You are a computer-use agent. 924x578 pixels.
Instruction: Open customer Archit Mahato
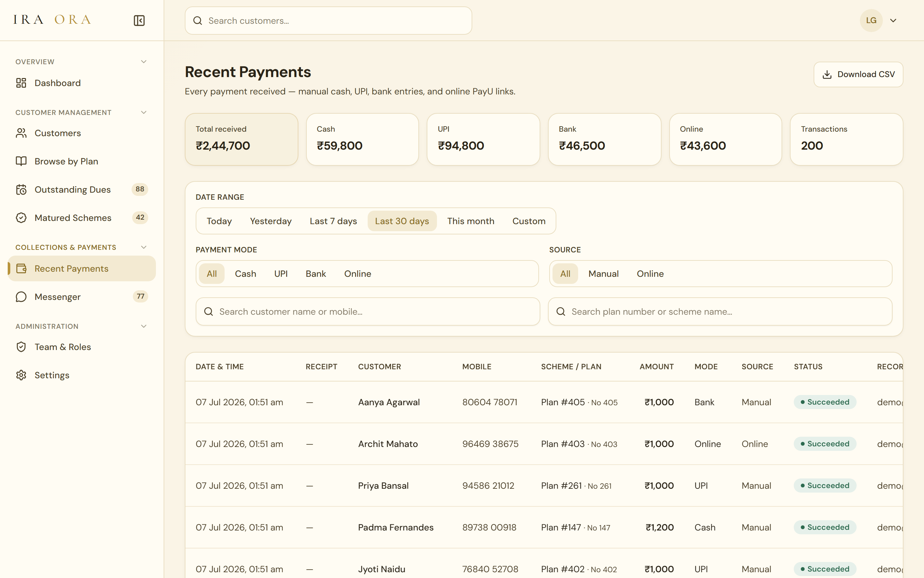coord(388,444)
